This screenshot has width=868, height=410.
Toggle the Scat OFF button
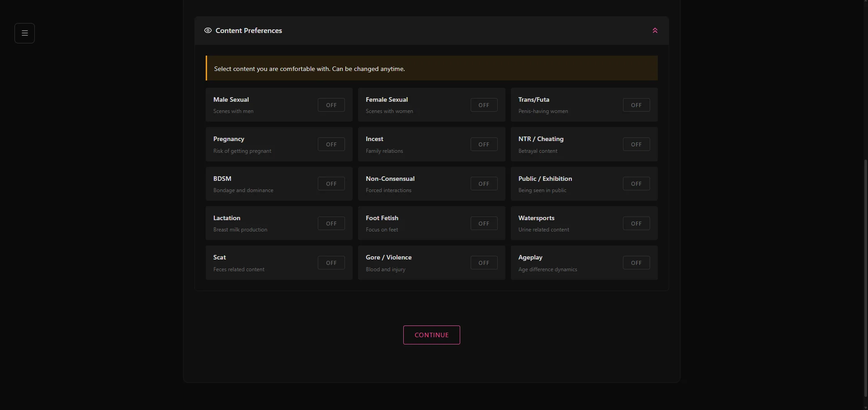(331, 263)
